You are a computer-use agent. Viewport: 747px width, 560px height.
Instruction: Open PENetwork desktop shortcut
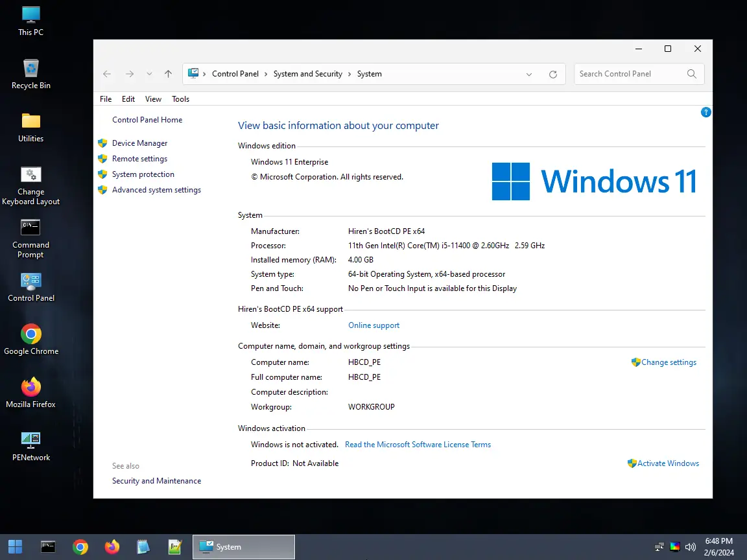pos(31,447)
